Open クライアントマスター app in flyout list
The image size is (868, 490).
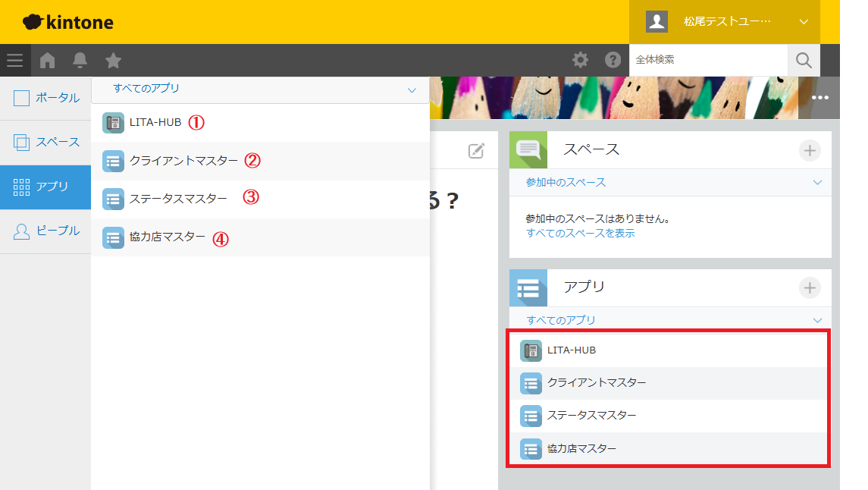pos(183,161)
